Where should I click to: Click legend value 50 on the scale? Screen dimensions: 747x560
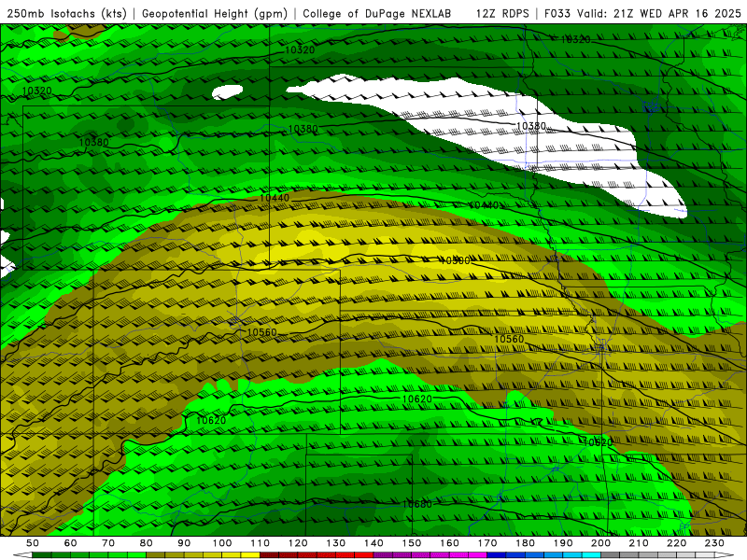33,543
